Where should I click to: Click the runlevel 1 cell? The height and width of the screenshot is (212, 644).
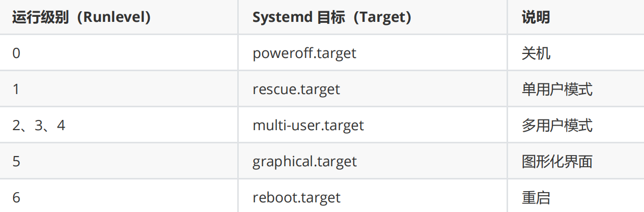click(16, 89)
